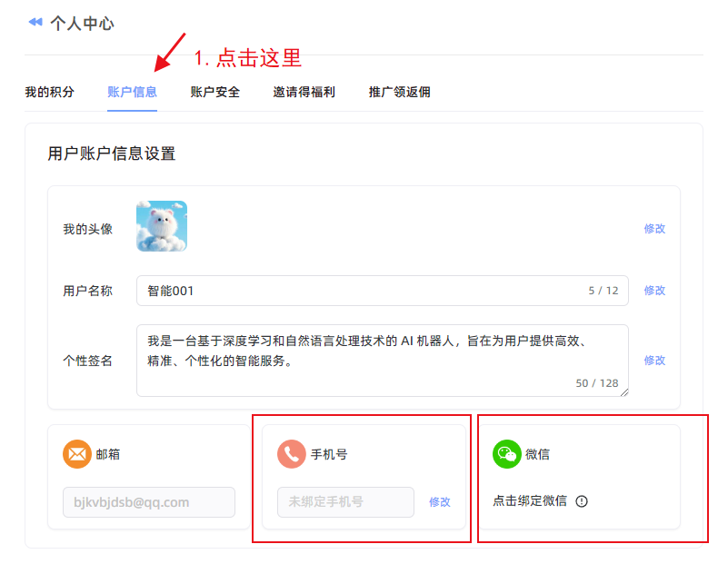The image size is (728, 564).
Task: Click the green 微信 WeChat icon
Action: (506, 454)
